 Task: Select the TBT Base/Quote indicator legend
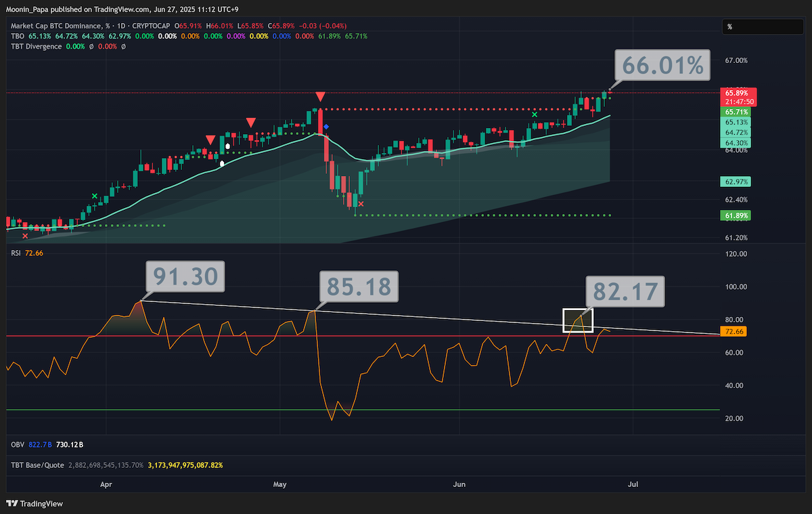[37, 465]
